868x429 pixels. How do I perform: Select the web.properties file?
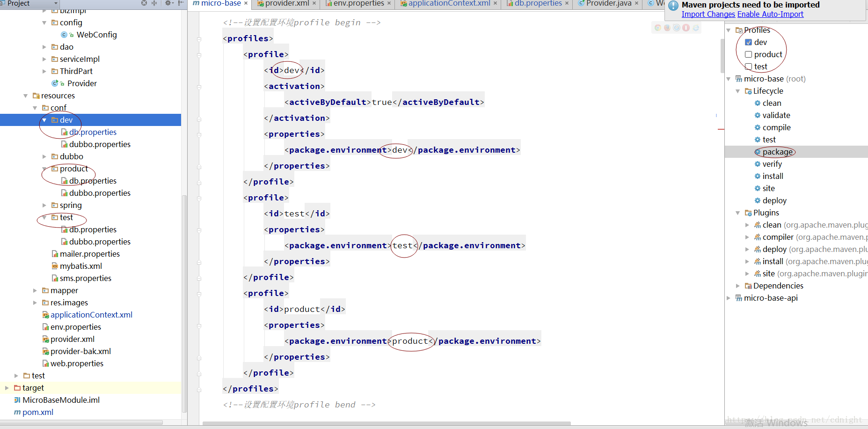[x=77, y=363]
